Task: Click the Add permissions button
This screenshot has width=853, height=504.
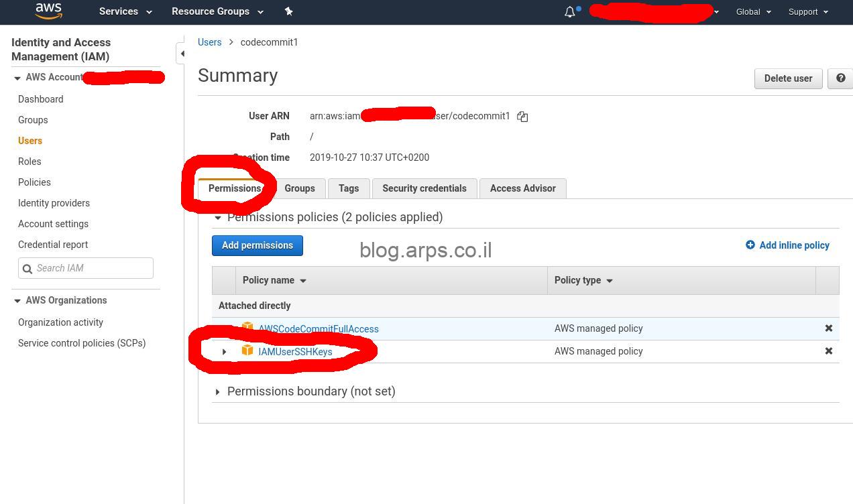Action: coord(258,245)
